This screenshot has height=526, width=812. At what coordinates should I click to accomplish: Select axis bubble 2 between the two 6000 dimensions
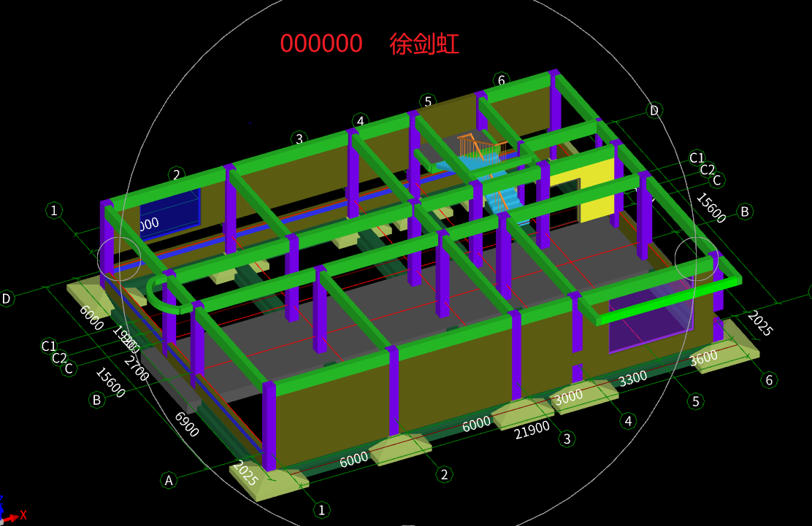tap(444, 474)
